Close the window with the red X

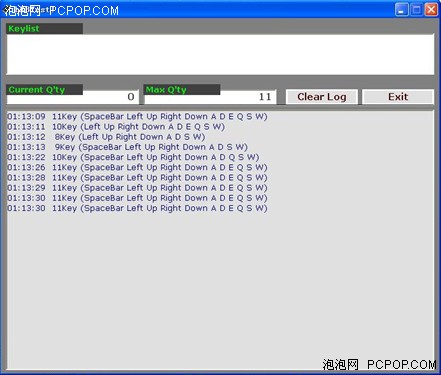pos(431,10)
